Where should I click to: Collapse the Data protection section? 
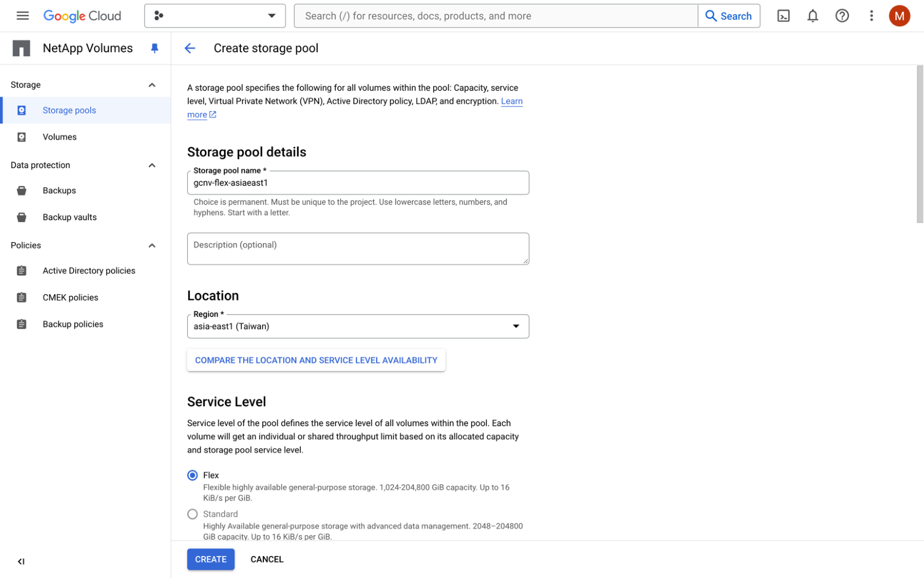152,165
